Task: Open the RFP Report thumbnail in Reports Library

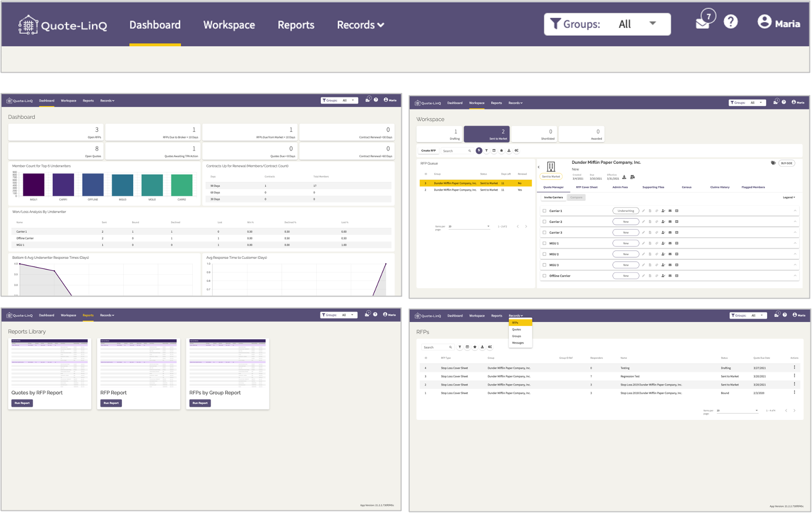Action: coord(138,362)
